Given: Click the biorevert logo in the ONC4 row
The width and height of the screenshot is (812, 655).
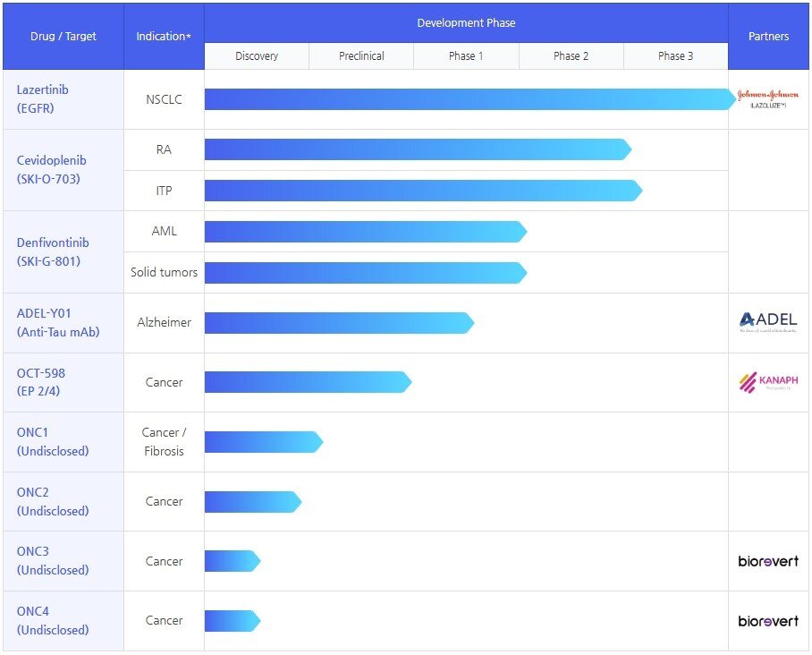Looking at the screenshot, I should tap(768, 620).
